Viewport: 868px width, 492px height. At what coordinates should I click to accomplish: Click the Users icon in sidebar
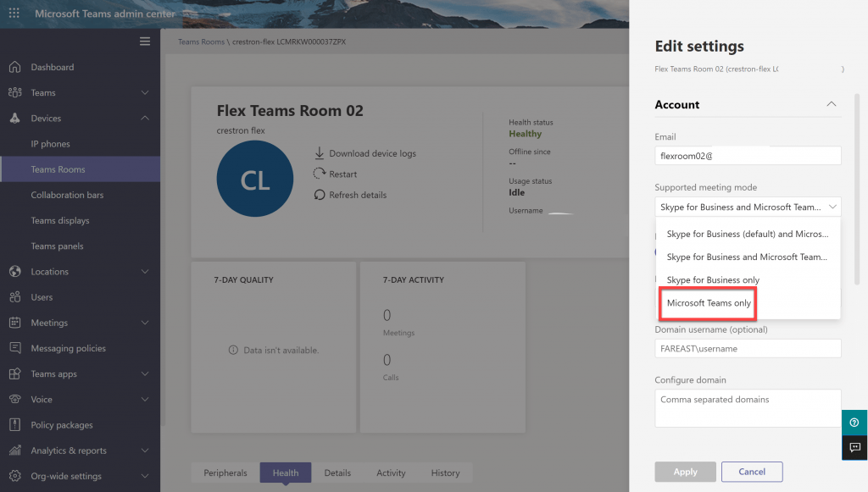15,297
